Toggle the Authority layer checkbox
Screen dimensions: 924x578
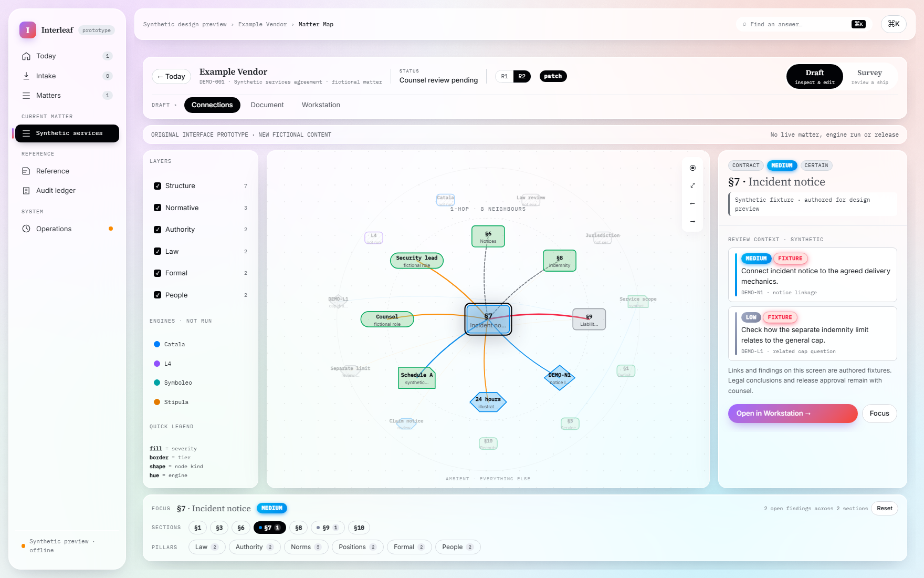click(157, 230)
